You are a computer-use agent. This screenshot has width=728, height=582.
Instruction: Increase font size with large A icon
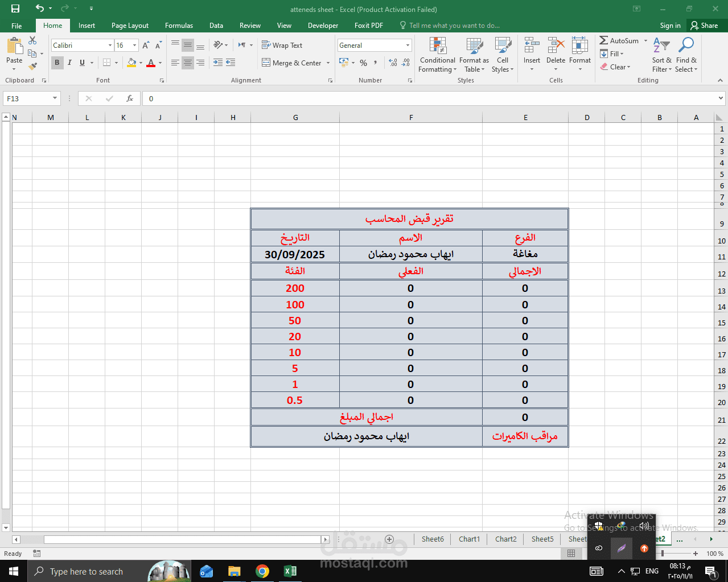point(146,46)
